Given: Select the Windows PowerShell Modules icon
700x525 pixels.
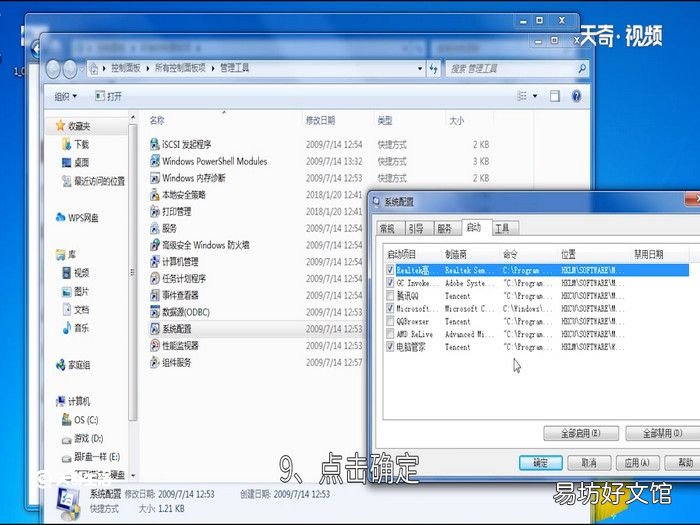Looking at the screenshot, I should pyautogui.click(x=154, y=161).
